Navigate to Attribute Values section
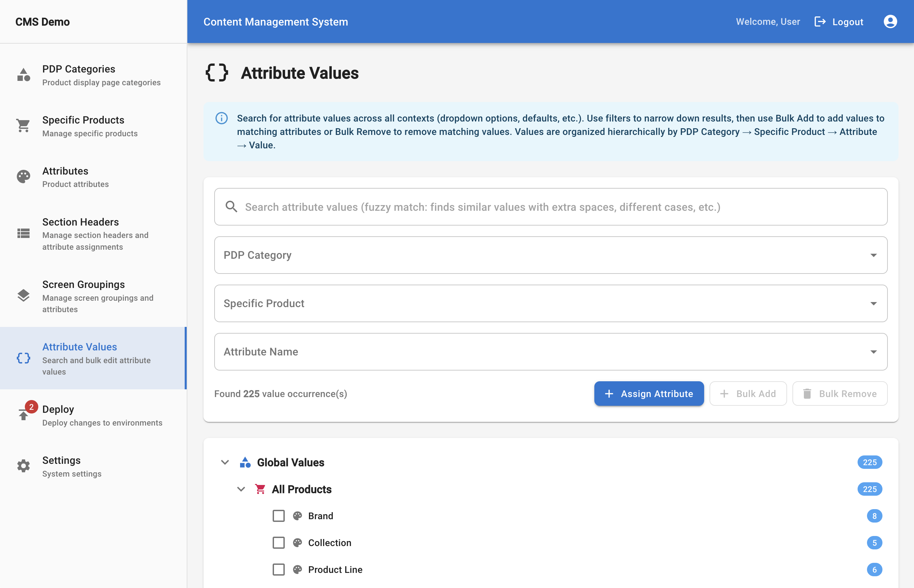The image size is (914, 588). 80,347
